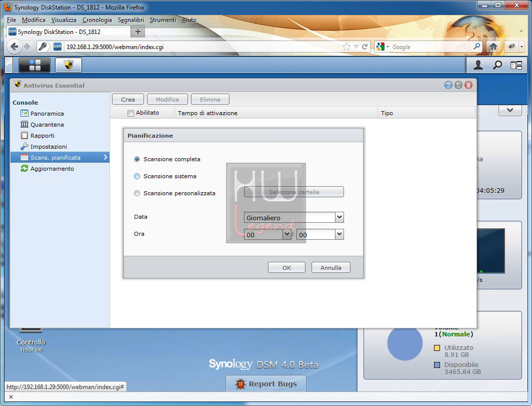Open dropdown beside the bookmarks toolbar button
This screenshot has height=406, width=532.
[x=522, y=47]
